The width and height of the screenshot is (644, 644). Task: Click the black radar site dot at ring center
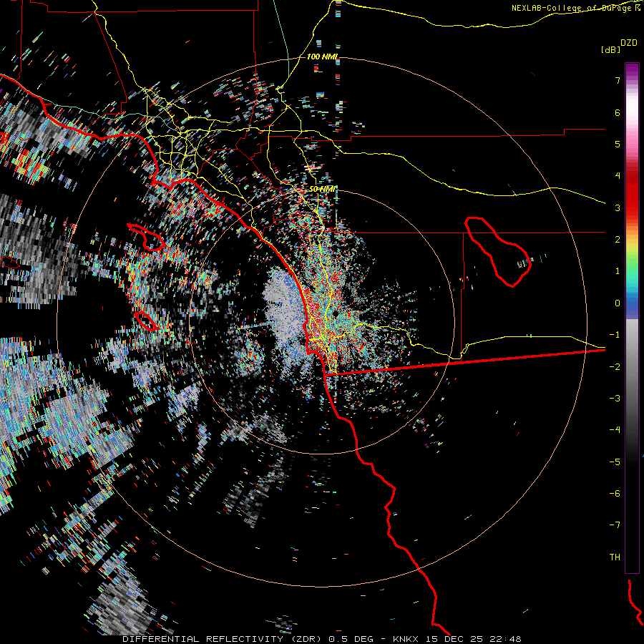(336, 314)
